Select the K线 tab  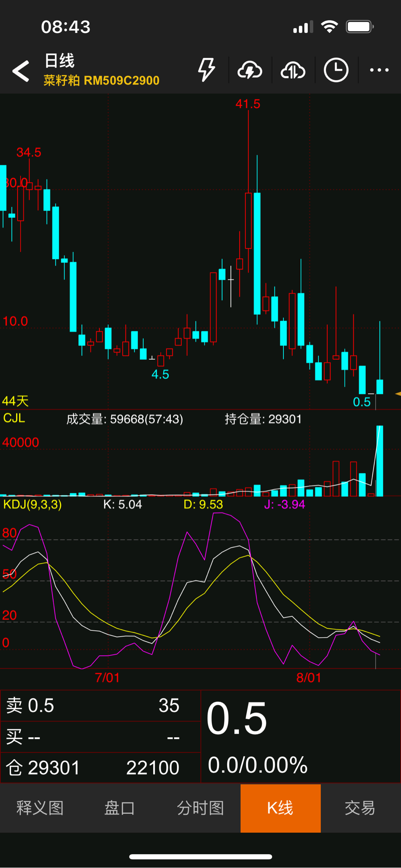tap(280, 808)
